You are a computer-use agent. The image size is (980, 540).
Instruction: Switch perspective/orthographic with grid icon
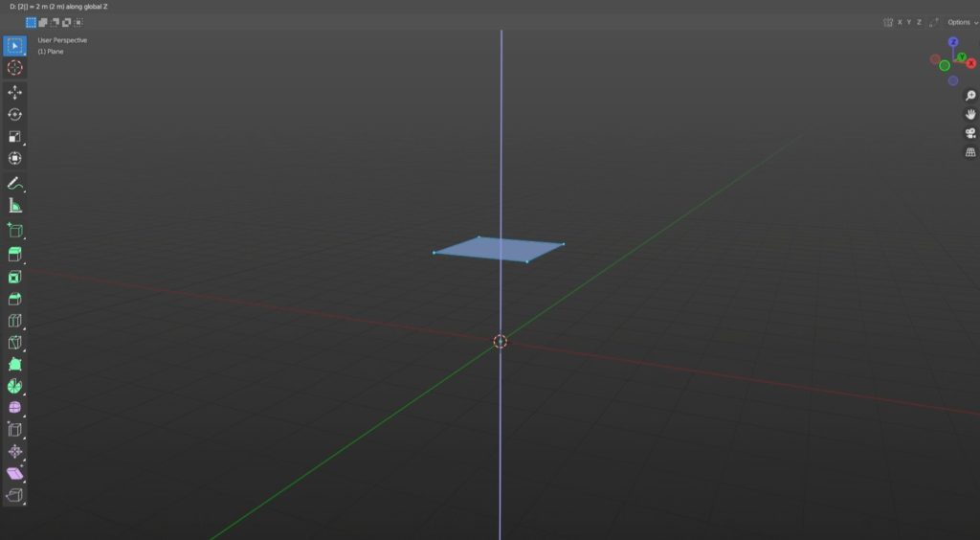pyautogui.click(x=969, y=152)
